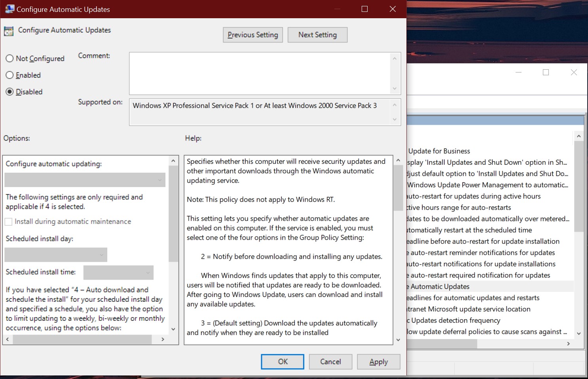Click Options pane scroll up arrow

click(x=173, y=161)
